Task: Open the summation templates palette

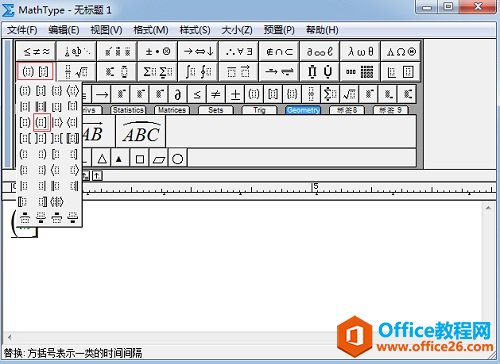Action: click(x=158, y=71)
